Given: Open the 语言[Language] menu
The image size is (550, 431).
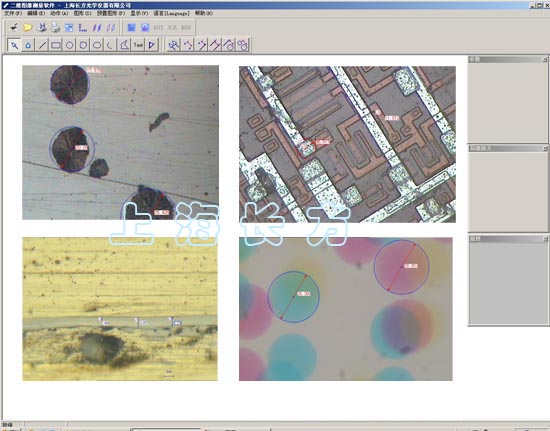Looking at the screenshot, I should [x=171, y=13].
